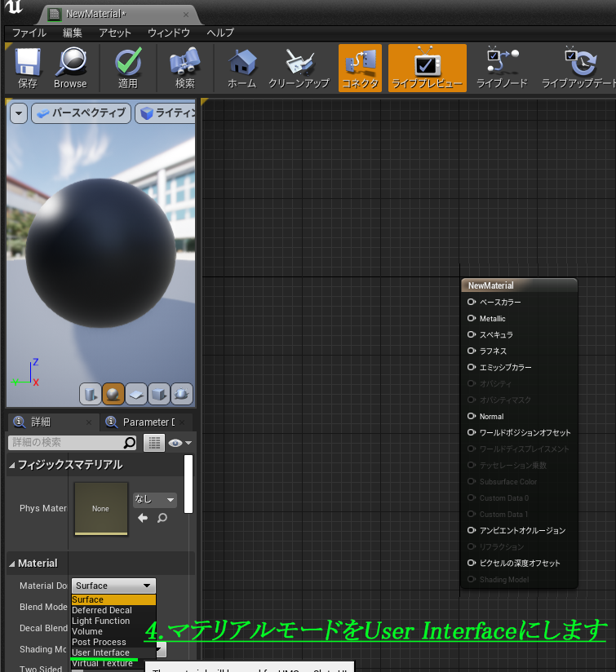Click ピクセルの深度オフセット input pin
This screenshot has height=672, width=616.
[x=472, y=563]
